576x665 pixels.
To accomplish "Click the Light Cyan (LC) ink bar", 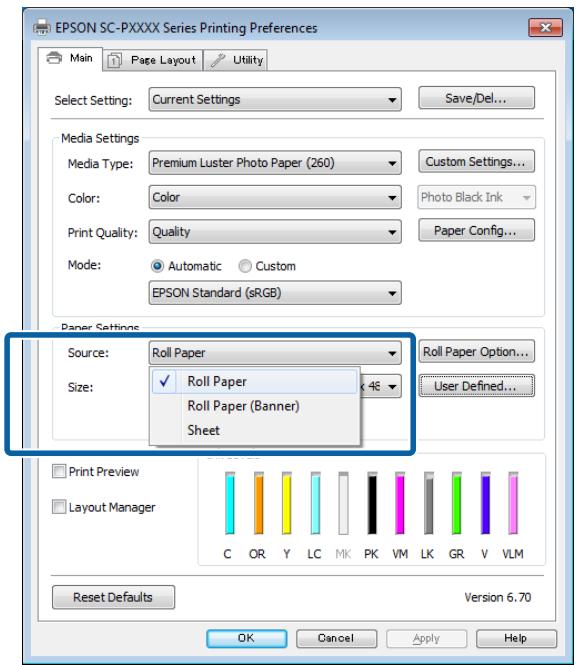I will click(x=315, y=503).
